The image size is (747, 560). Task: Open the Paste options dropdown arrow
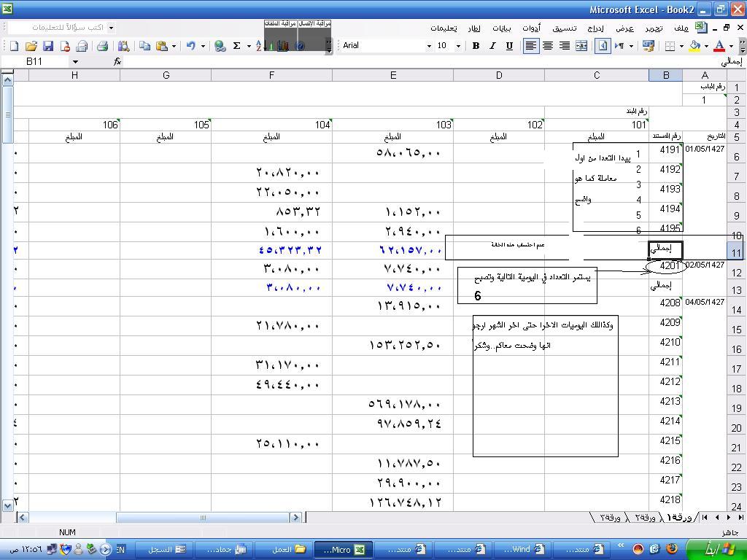pos(174,46)
